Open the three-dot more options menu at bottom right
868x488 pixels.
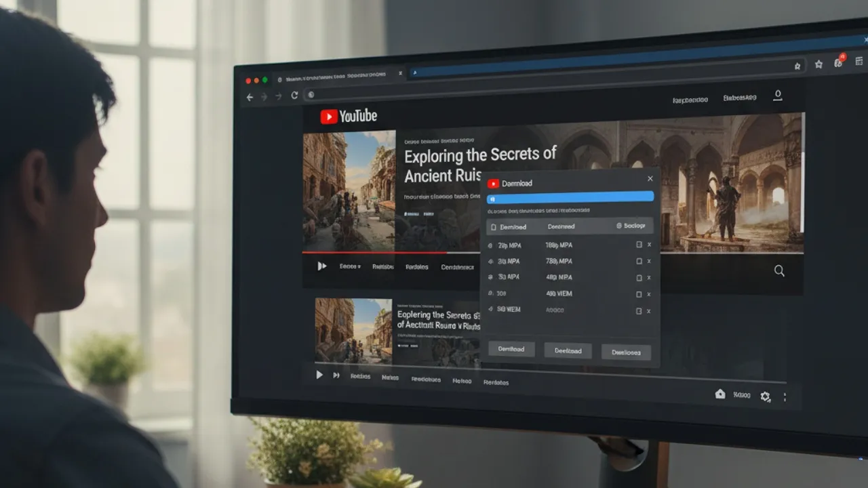point(785,397)
